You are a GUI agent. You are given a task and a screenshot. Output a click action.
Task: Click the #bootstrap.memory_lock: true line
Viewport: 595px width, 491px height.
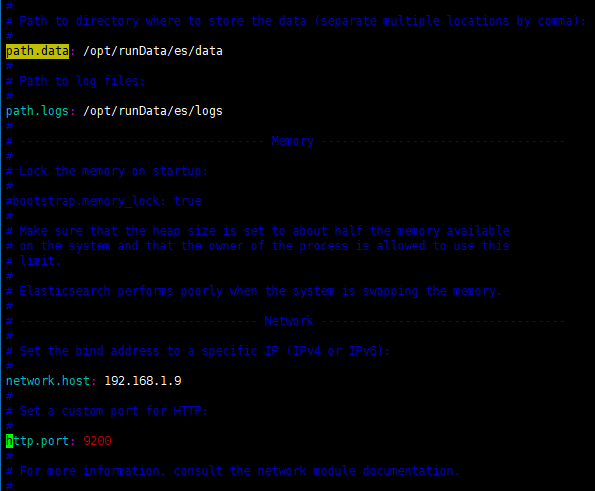point(104,201)
